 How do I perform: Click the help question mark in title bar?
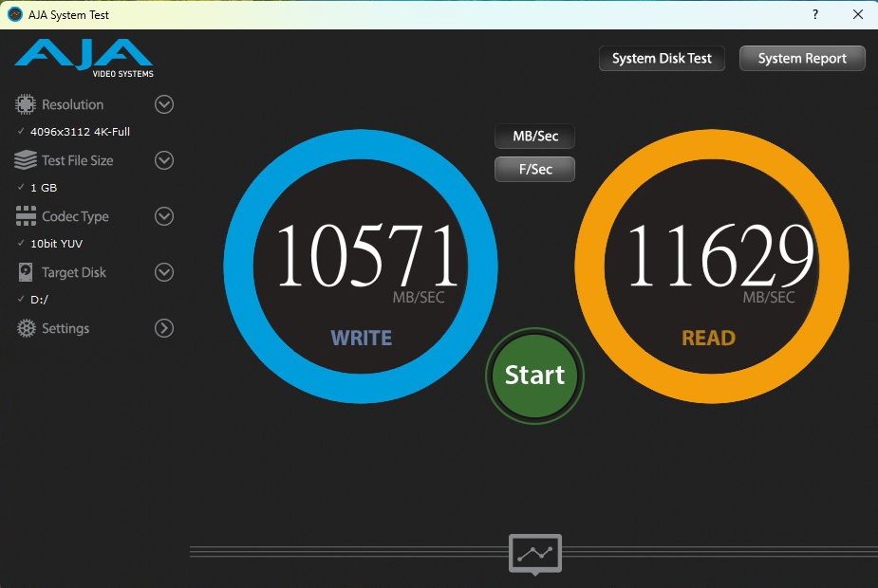tap(815, 14)
